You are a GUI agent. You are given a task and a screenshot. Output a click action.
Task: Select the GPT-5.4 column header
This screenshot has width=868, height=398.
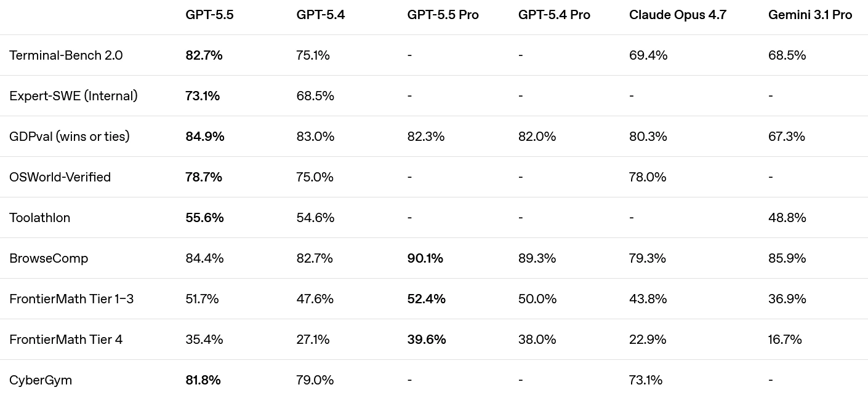click(320, 15)
